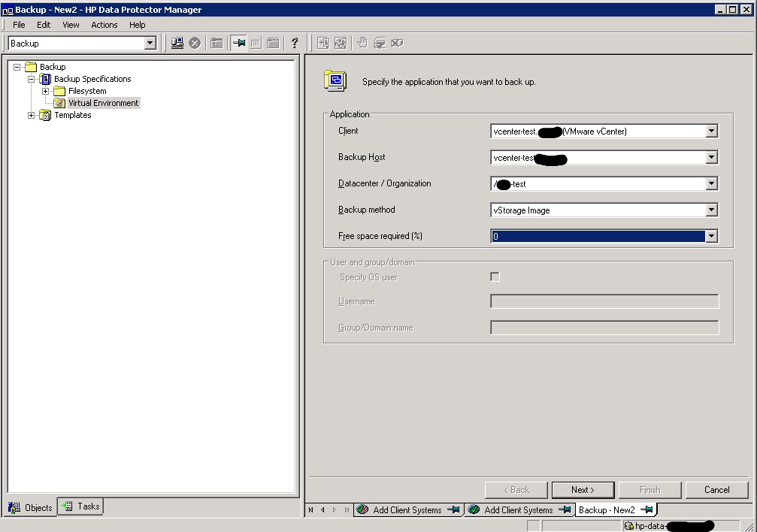Click the grayed < Back button
The image size is (757, 532).
pos(516,490)
